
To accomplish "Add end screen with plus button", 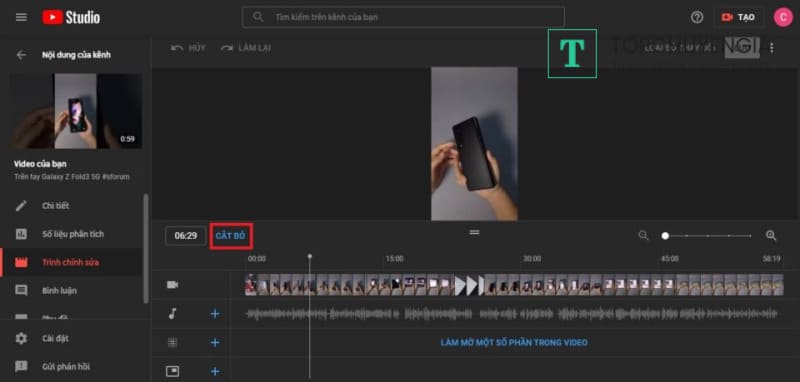I will pyautogui.click(x=215, y=371).
